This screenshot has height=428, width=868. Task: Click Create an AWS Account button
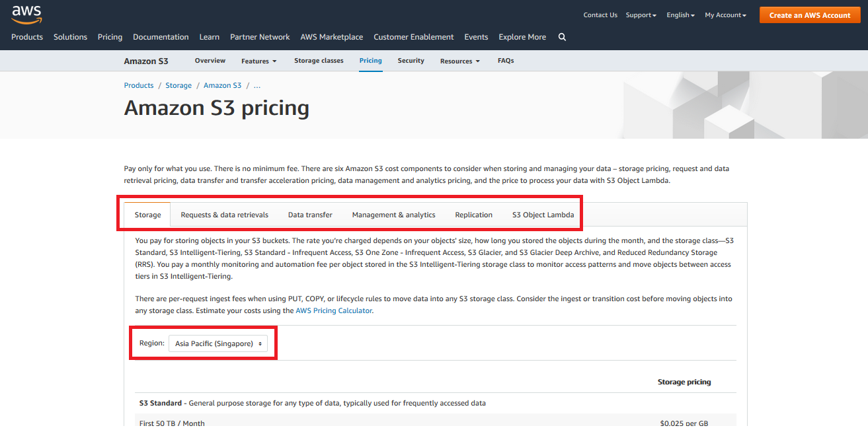810,15
